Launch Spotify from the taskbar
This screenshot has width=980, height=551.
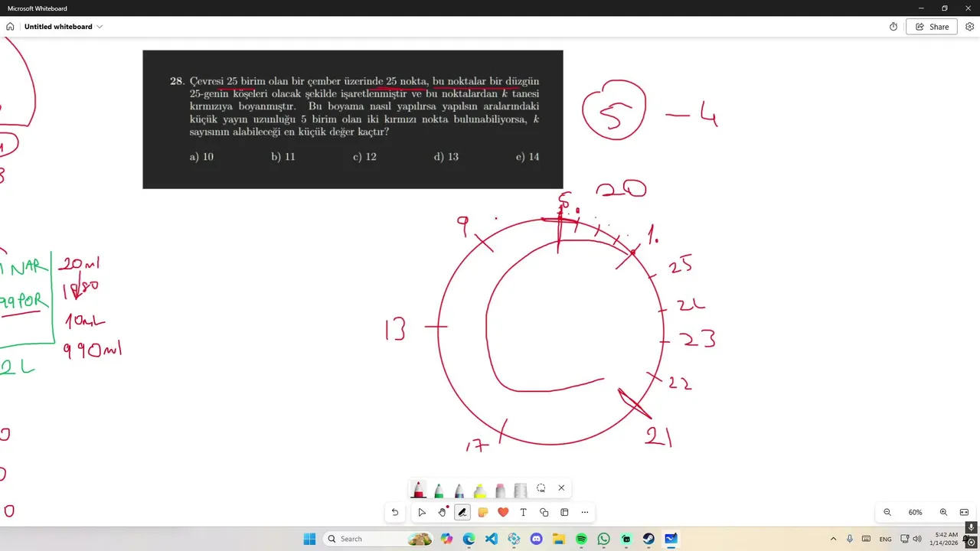[x=581, y=539]
